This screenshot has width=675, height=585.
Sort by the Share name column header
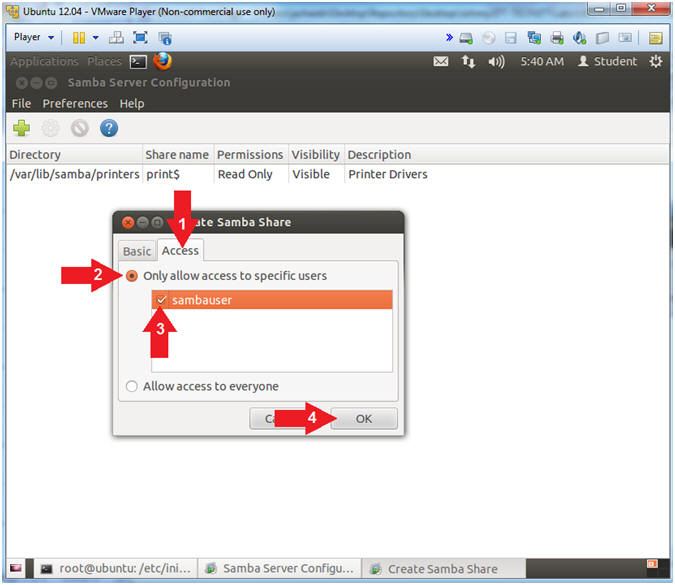pyautogui.click(x=178, y=155)
